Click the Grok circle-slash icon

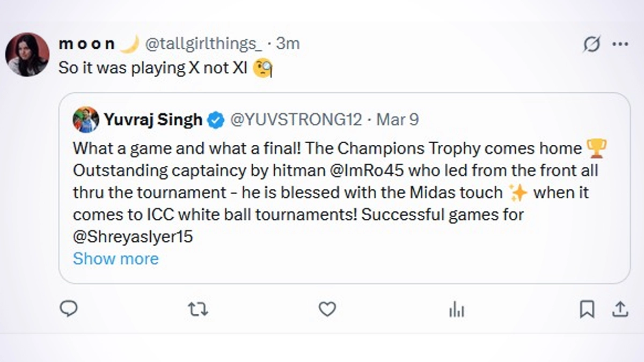tap(591, 45)
